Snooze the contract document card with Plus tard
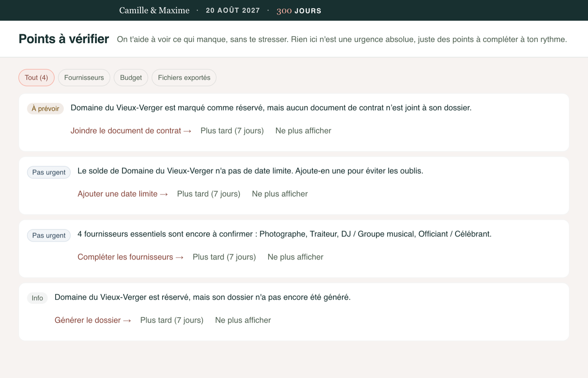 232,131
